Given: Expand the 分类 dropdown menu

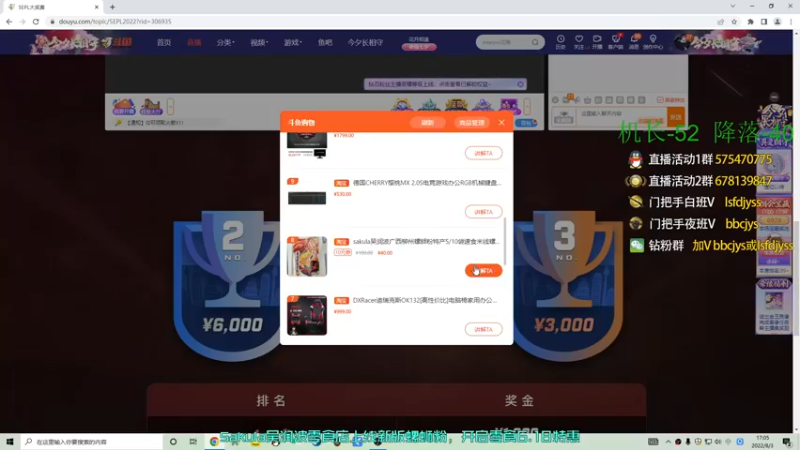Looking at the screenshot, I should coord(225,42).
